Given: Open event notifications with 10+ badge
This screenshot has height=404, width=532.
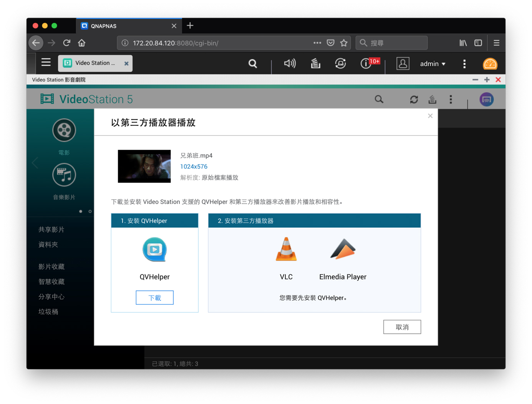Looking at the screenshot, I should pos(370,63).
